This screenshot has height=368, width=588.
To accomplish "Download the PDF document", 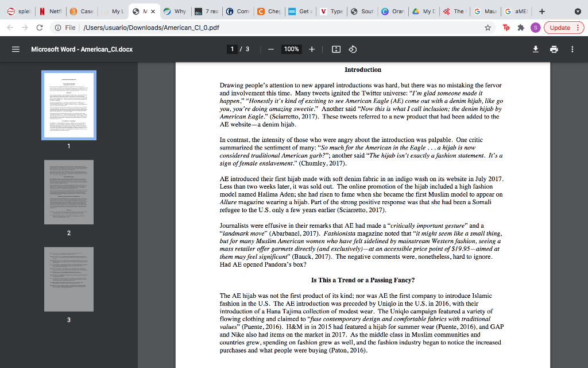I will (536, 49).
